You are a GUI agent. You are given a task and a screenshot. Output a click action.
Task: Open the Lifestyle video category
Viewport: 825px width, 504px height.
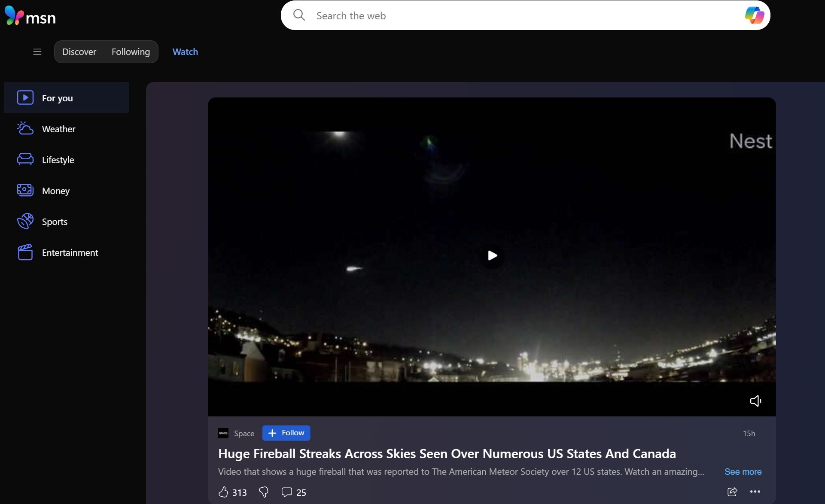pos(58,160)
